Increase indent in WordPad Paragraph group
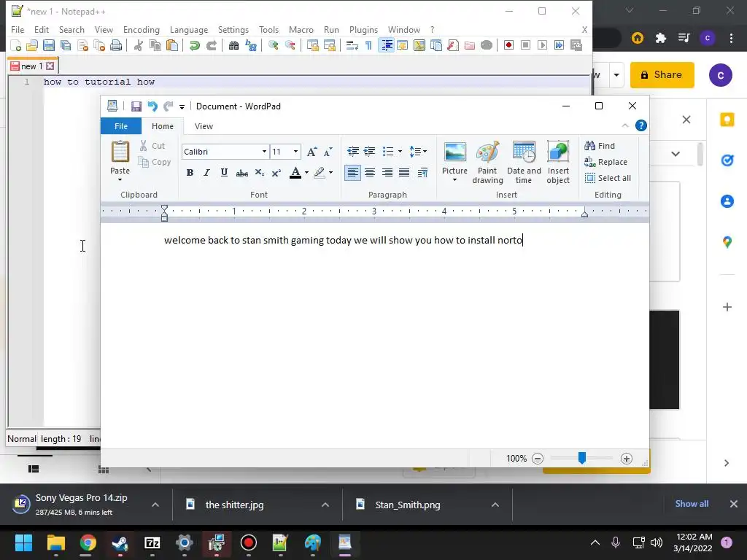 pos(369,152)
